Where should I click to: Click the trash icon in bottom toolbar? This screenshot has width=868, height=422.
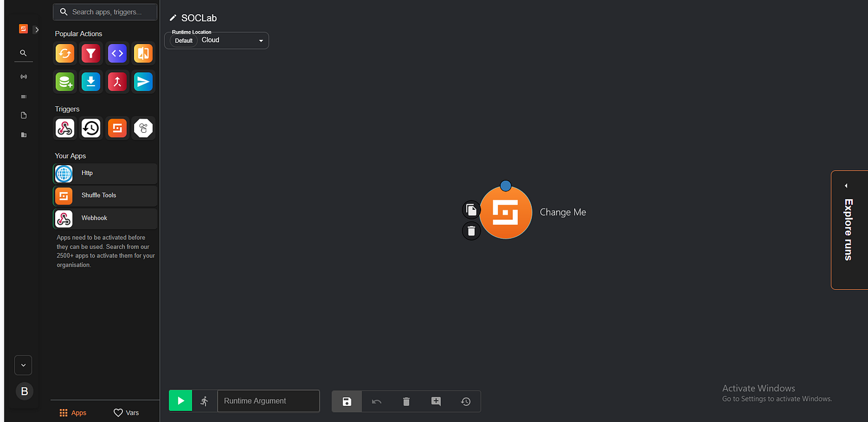[406, 402]
